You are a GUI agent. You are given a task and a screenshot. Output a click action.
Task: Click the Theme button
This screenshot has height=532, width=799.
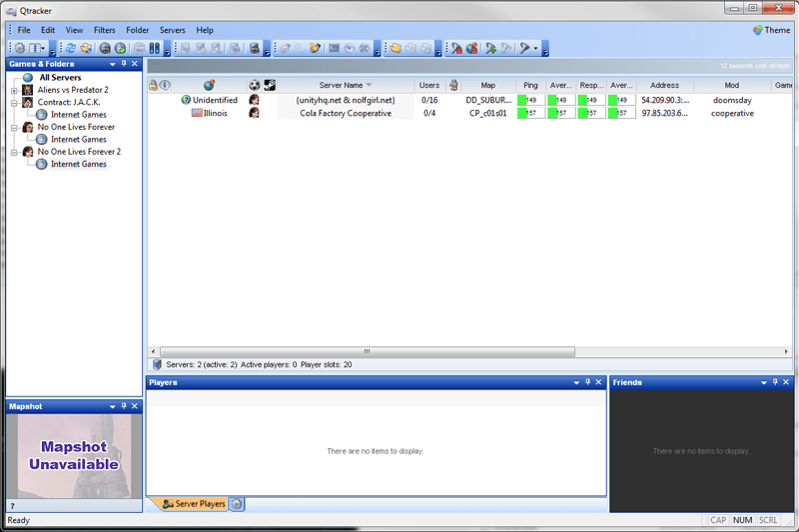click(x=771, y=30)
